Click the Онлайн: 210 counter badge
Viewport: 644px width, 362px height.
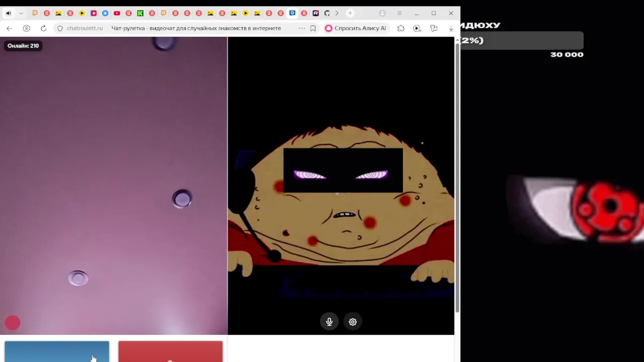(x=23, y=46)
